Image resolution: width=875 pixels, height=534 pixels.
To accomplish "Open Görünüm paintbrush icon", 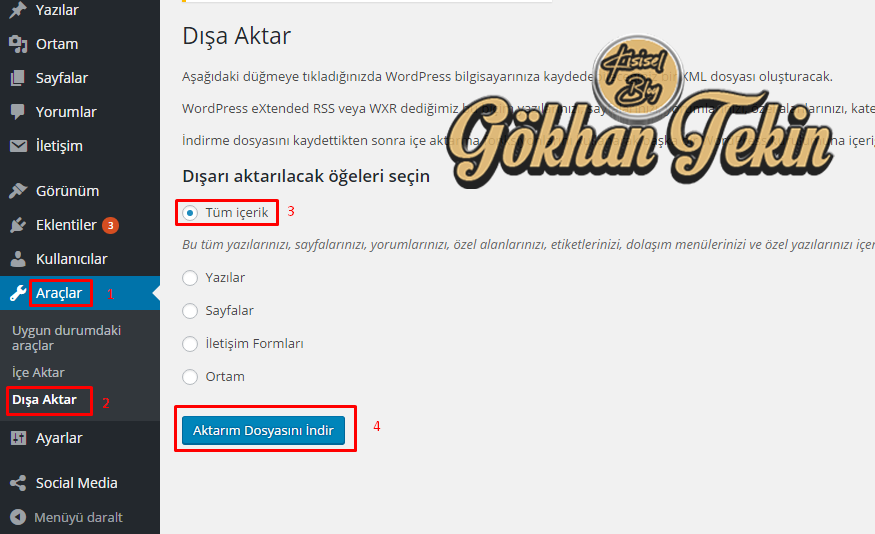I will 18,191.
